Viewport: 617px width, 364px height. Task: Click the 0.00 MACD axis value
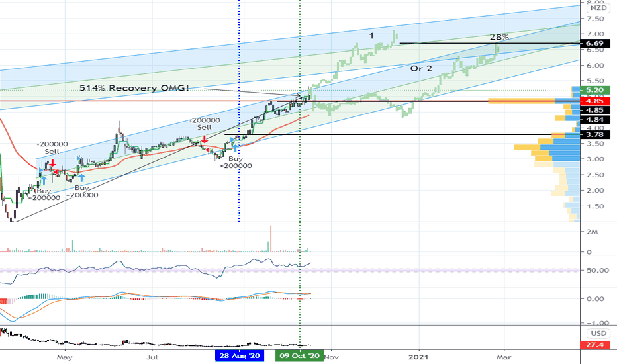595,299
